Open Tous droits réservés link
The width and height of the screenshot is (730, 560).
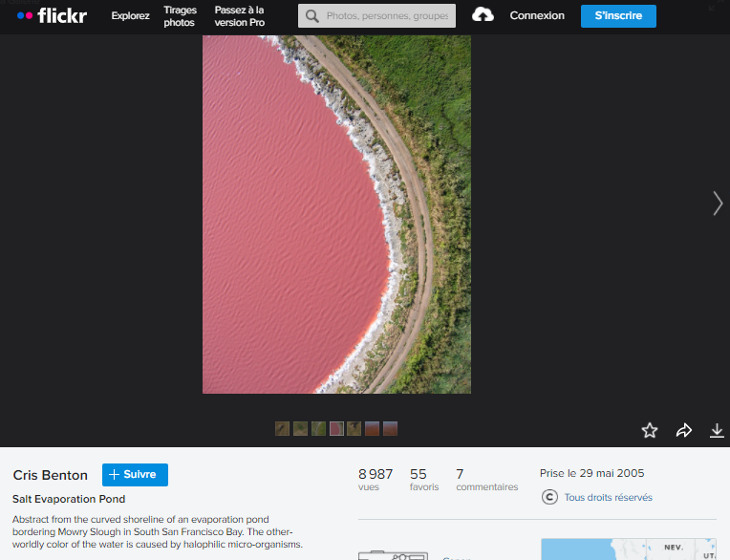pos(608,497)
